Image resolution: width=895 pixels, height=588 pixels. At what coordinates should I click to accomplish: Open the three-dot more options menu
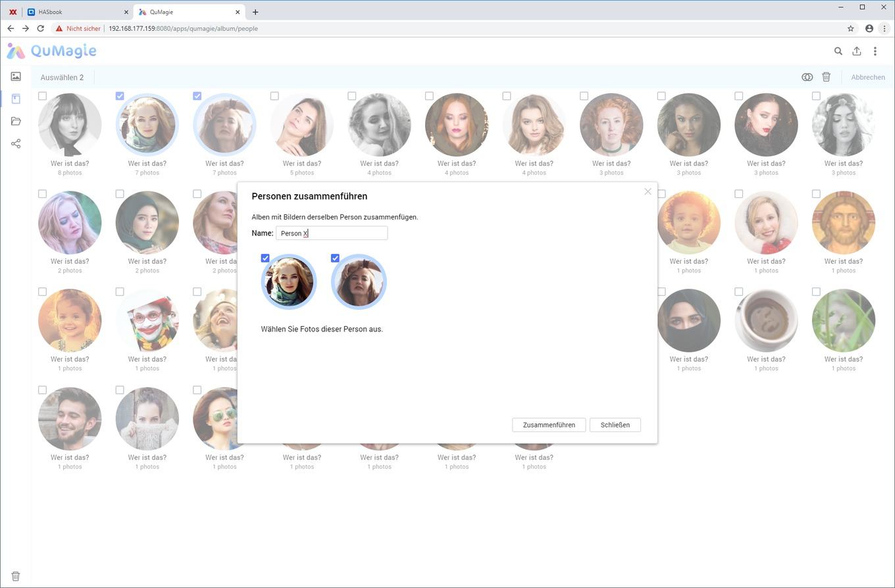tap(875, 51)
